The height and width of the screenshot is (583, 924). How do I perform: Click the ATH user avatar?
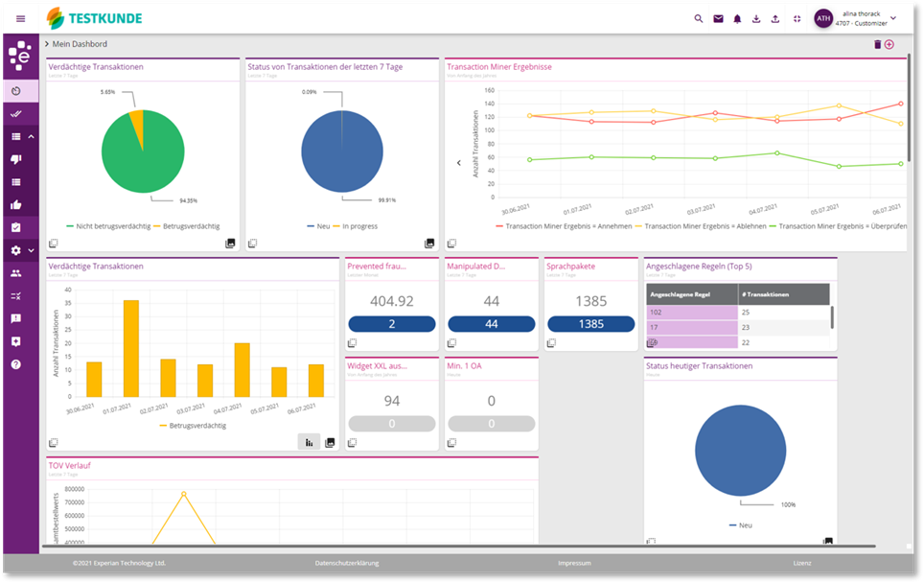823,18
